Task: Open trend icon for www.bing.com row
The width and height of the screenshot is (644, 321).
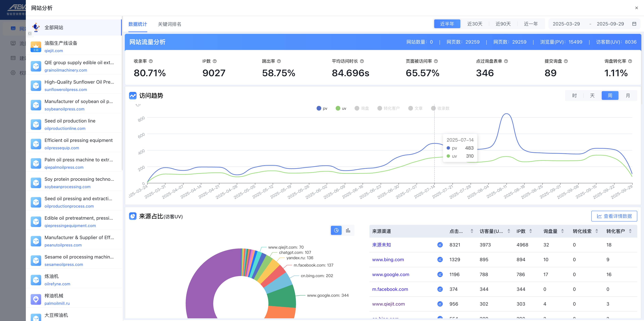Action: (x=440, y=260)
